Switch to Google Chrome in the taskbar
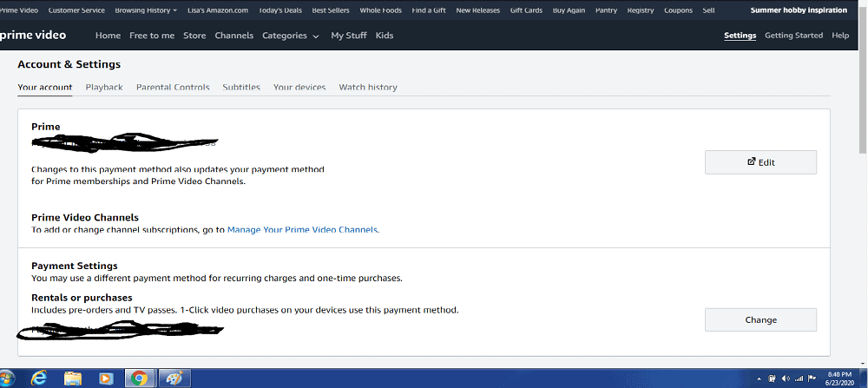The height and width of the screenshot is (388, 868). click(138, 378)
